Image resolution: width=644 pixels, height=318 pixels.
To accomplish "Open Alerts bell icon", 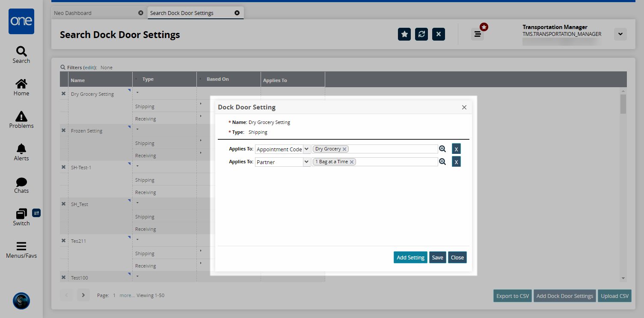I will tap(21, 149).
